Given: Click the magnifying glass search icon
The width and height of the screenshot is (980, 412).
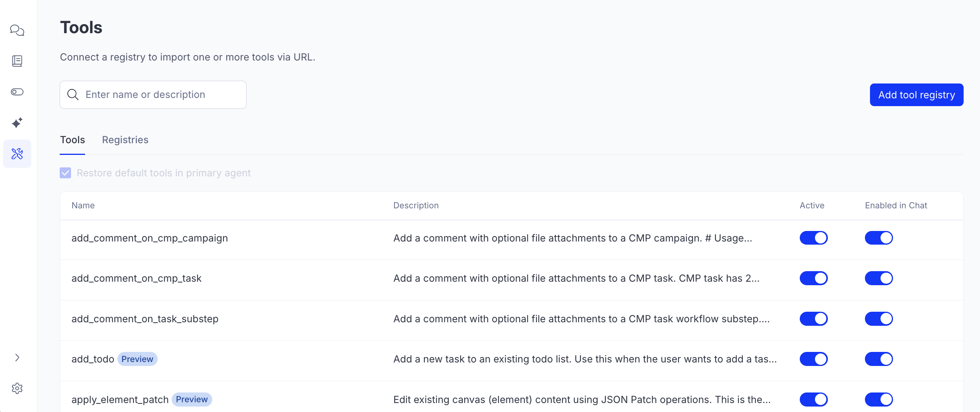Looking at the screenshot, I should click(73, 94).
